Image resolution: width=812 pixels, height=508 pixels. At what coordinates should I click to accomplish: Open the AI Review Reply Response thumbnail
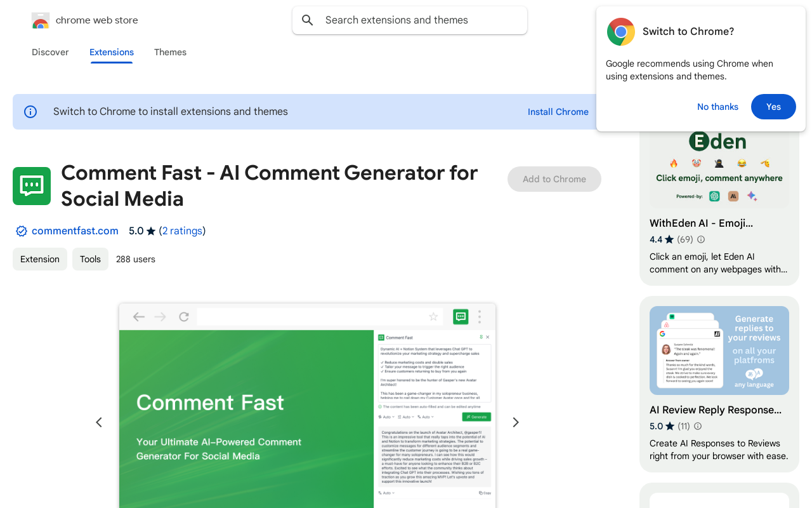(719, 351)
